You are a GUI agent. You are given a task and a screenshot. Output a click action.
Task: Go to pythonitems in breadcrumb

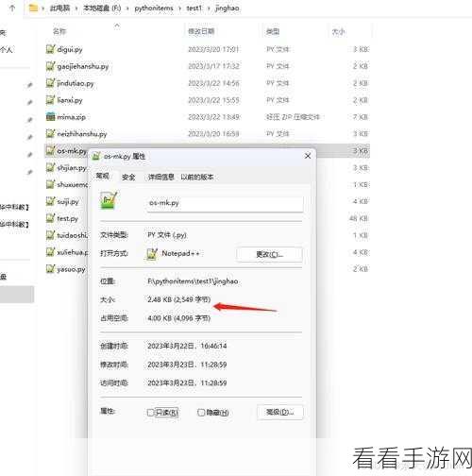point(154,8)
